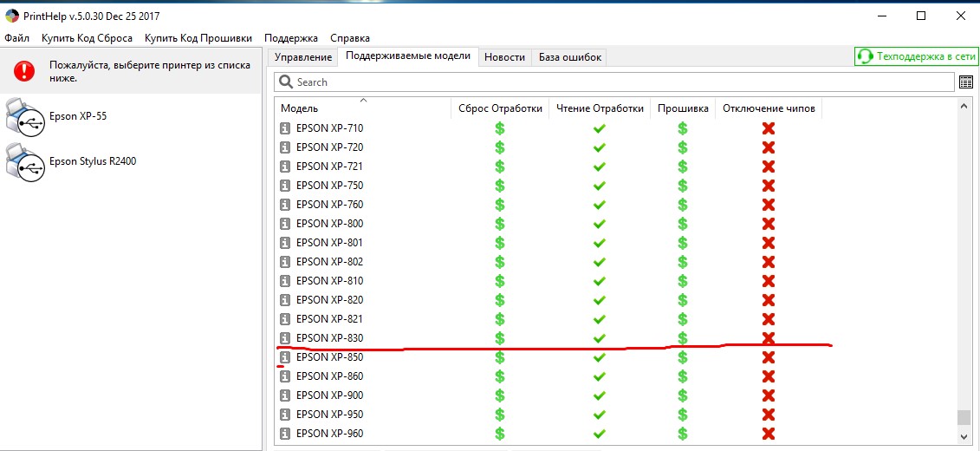
Task: Sort by Отключение чипов column header
Action: click(x=769, y=108)
